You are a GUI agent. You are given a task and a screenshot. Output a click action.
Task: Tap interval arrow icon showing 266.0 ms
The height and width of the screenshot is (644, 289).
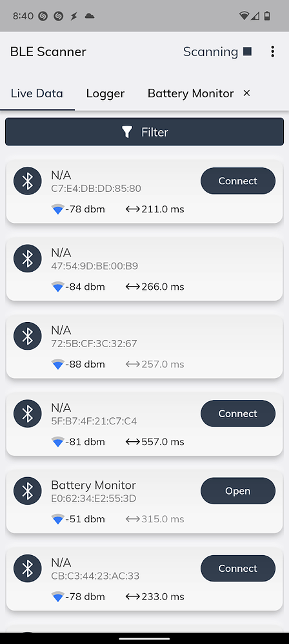(x=132, y=287)
